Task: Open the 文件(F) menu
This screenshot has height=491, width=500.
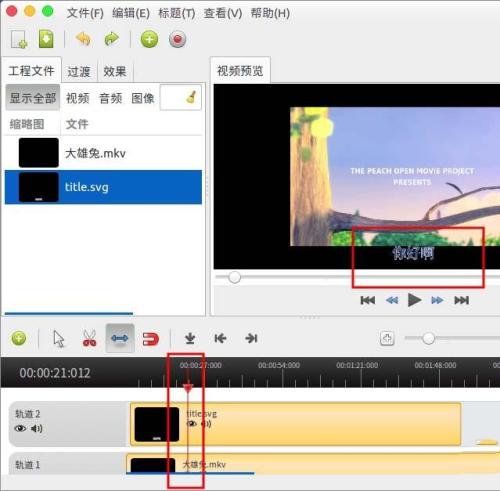Action: click(x=85, y=13)
